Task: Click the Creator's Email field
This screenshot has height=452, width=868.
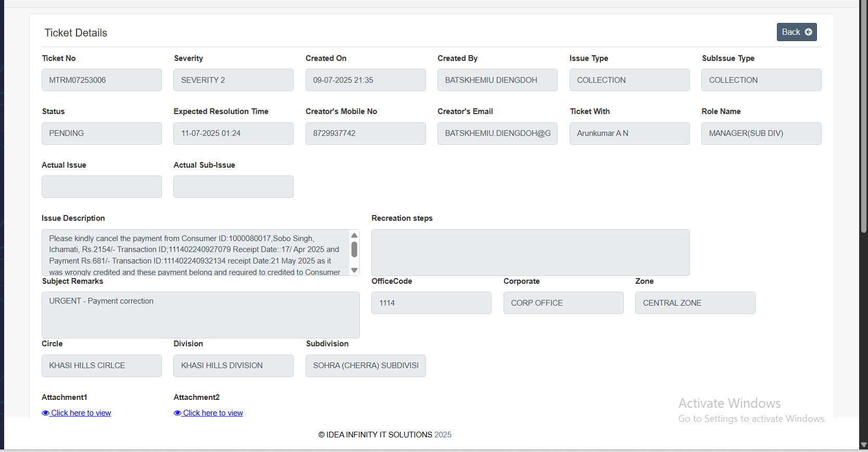Action: click(x=497, y=133)
